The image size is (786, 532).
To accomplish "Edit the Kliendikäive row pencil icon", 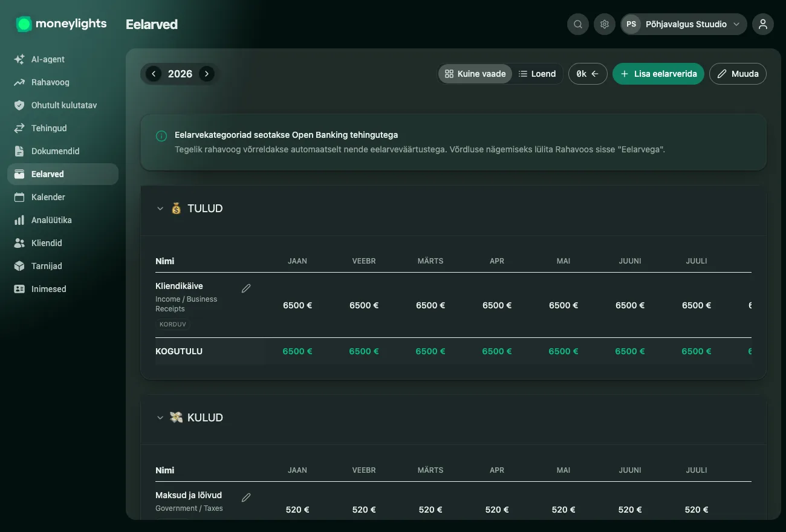I will coord(246,288).
